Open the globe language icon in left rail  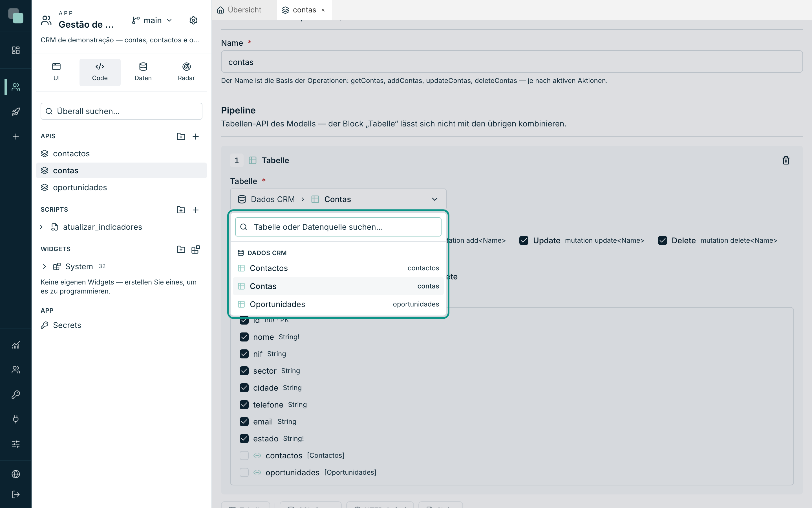coord(16,474)
